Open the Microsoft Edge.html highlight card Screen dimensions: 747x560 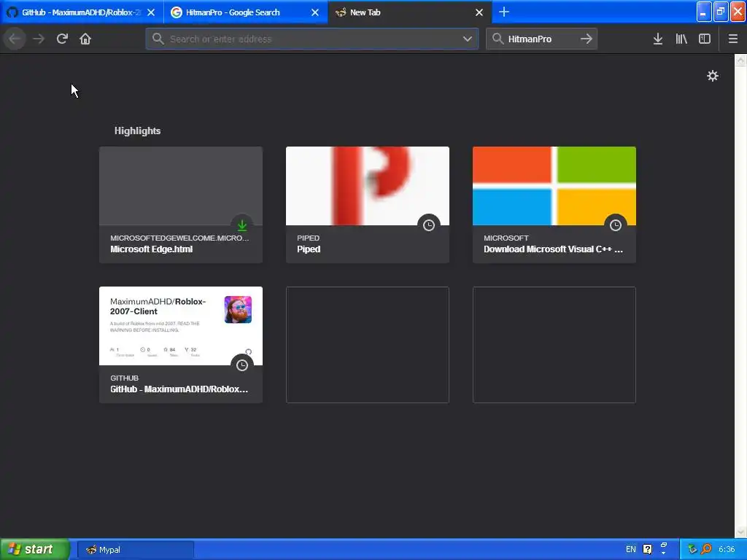(181, 205)
